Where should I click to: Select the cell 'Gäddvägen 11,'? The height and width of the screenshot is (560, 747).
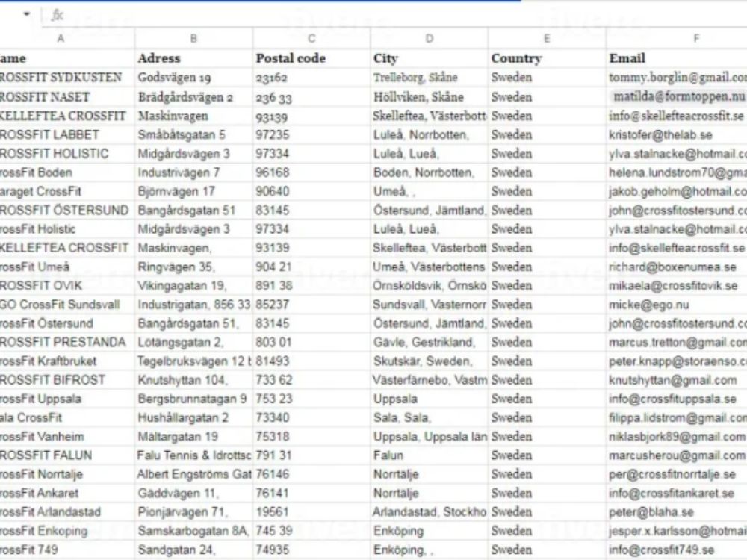point(194,493)
